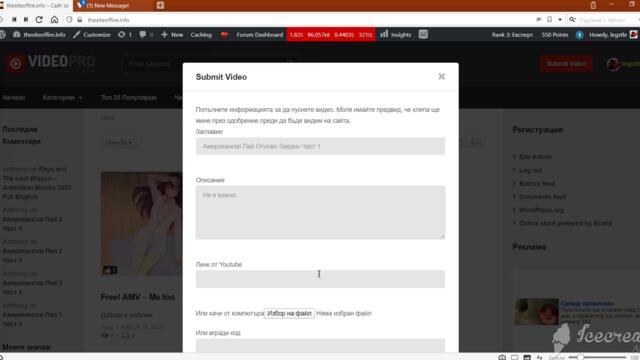Click the user avatar in site header
The width and height of the screenshot is (640, 360).
[x=613, y=64]
